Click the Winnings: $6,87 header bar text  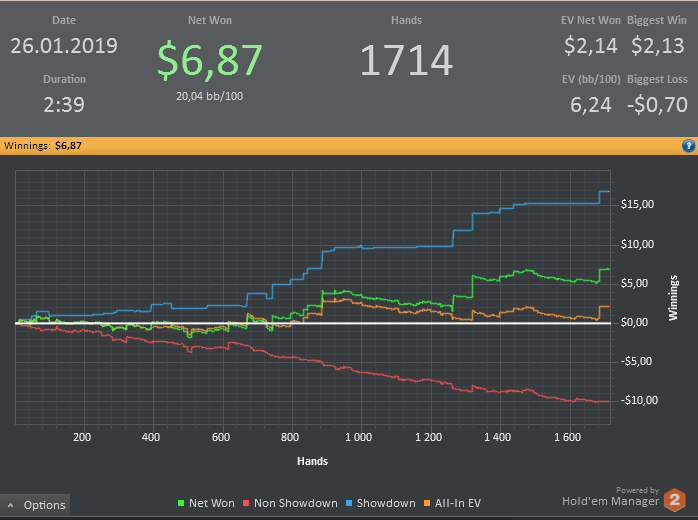pyautogui.click(x=43, y=146)
